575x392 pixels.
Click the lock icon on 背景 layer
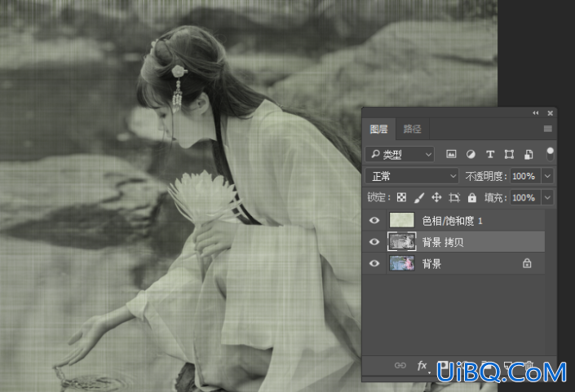coord(527,263)
